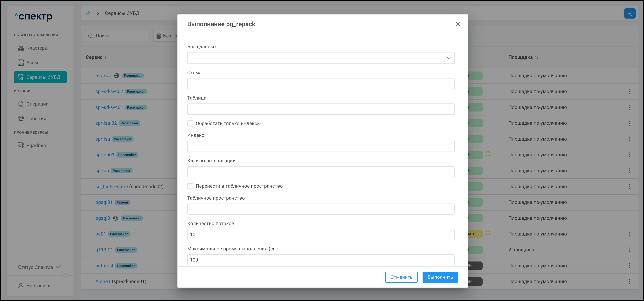The image size is (644, 301).
Task: Click globe icon next to testsvc
Action: tap(116, 75)
